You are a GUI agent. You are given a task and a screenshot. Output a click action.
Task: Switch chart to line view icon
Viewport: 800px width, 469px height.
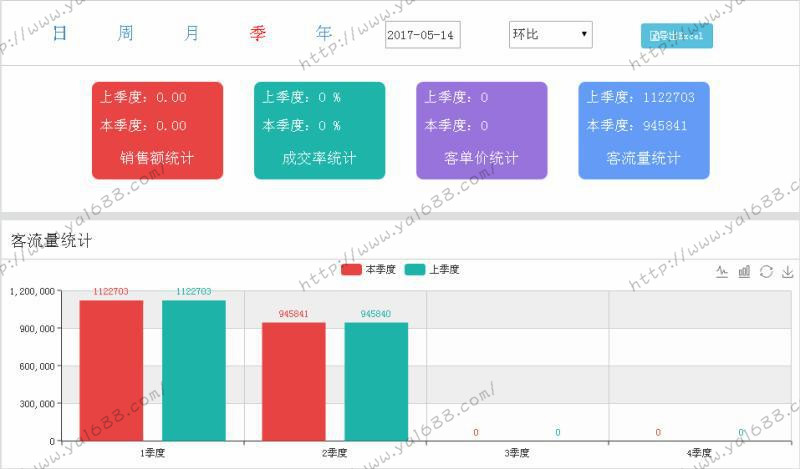click(722, 271)
